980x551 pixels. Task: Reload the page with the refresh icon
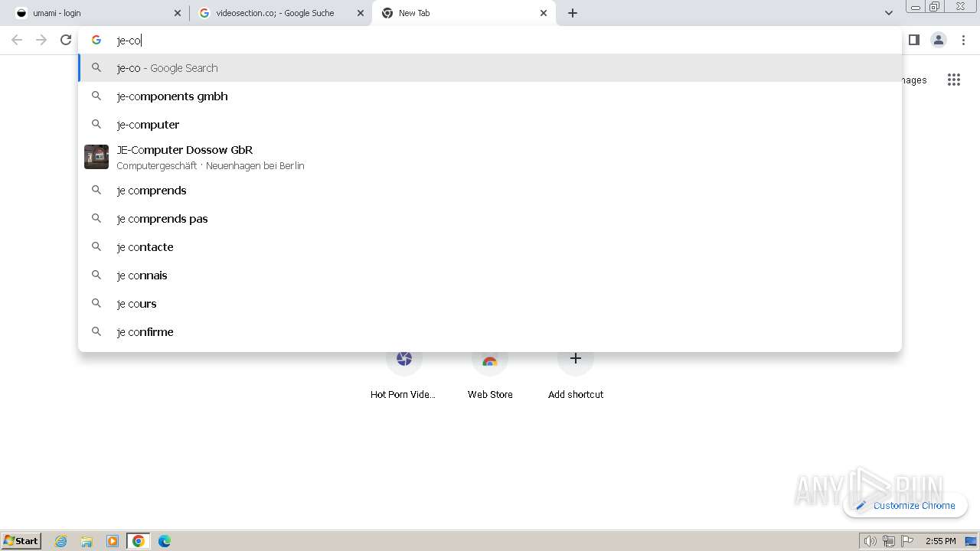pyautogui.click(x=66, y=40)
